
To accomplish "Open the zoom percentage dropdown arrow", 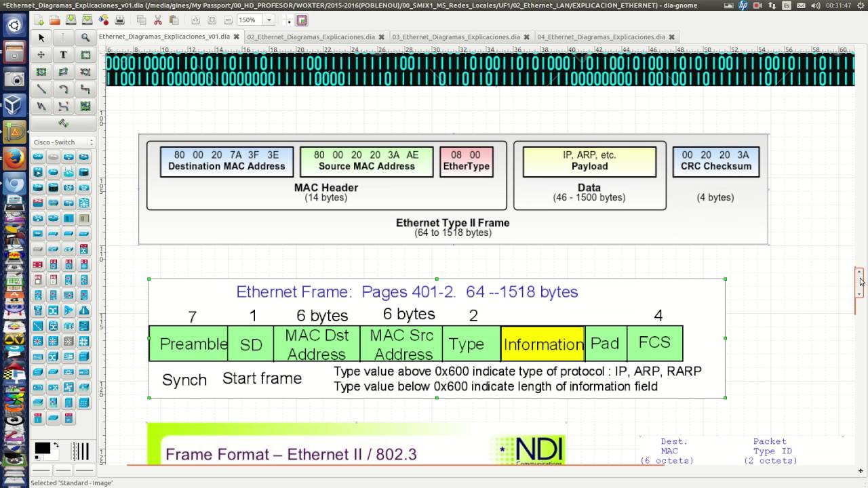I will coord(269,20).
